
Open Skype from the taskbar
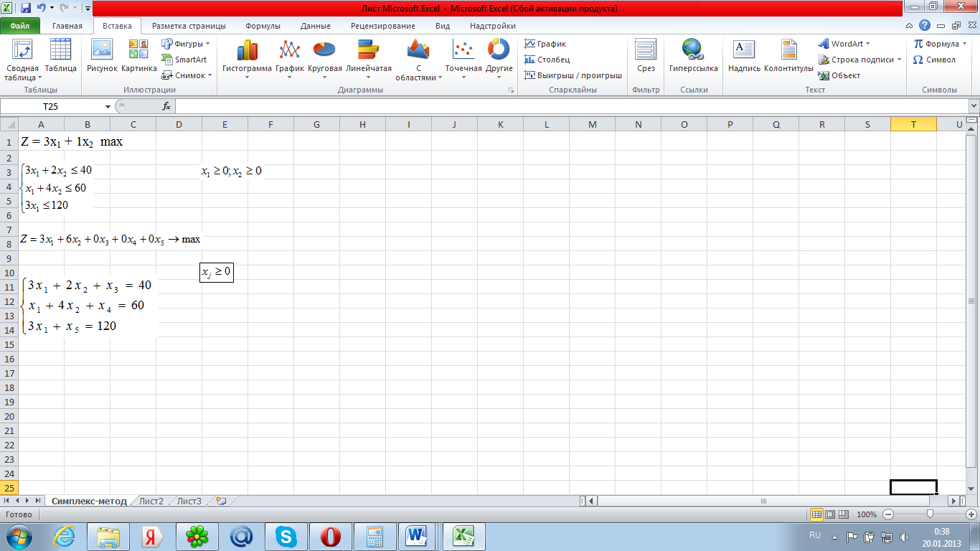point(286,536)
